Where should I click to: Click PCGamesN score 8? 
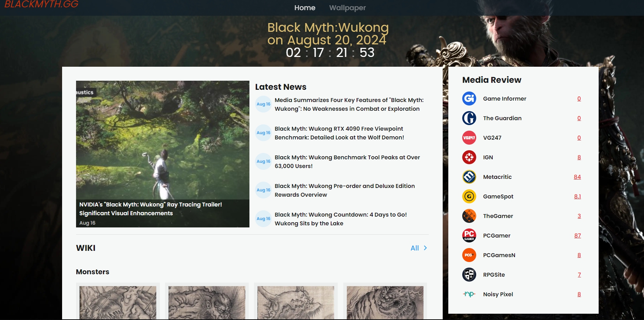pos(579,255)
